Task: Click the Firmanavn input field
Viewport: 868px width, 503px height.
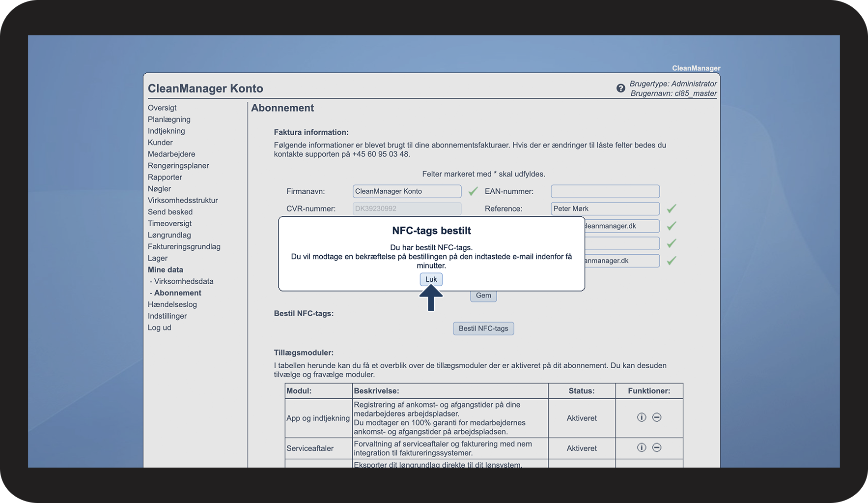Action: coord(407,191)
